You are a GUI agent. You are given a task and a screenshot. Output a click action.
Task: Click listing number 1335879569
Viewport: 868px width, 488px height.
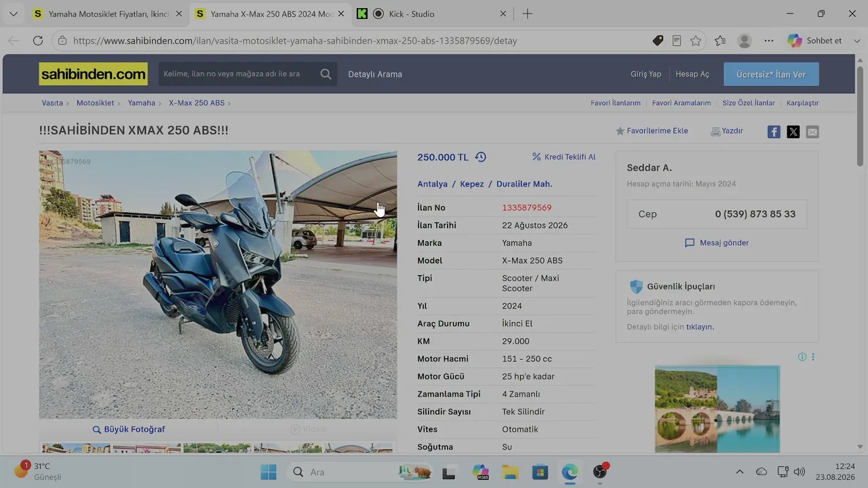pyautogui.click(x=527, y=207)
